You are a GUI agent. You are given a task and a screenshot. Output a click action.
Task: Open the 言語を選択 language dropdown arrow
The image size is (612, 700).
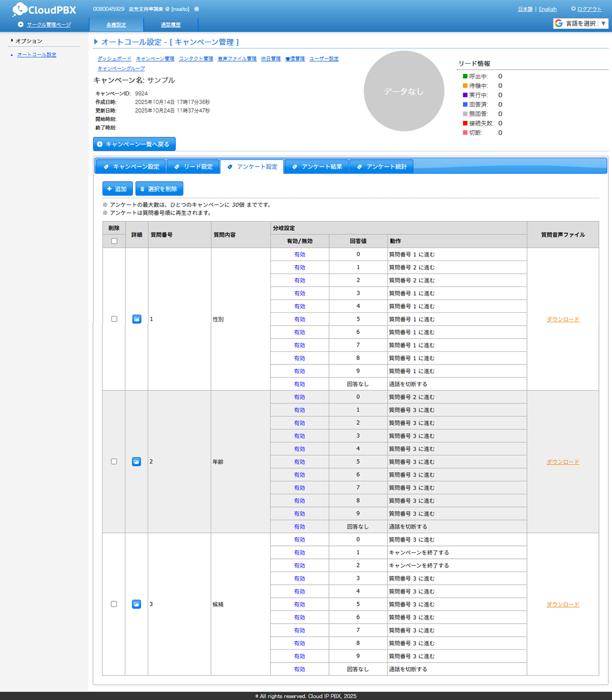[603, 23]
